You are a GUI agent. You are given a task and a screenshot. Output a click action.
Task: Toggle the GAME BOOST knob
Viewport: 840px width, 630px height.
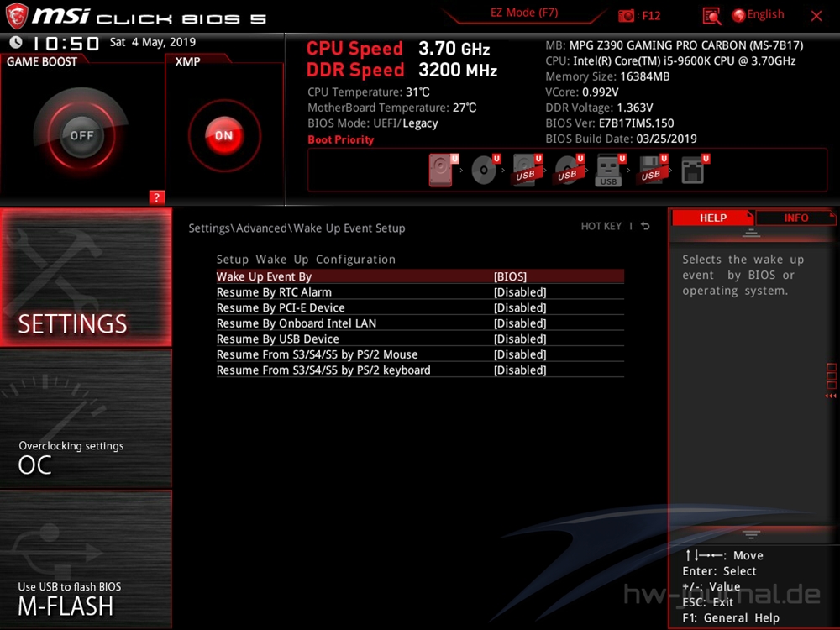tap(81, 135)
